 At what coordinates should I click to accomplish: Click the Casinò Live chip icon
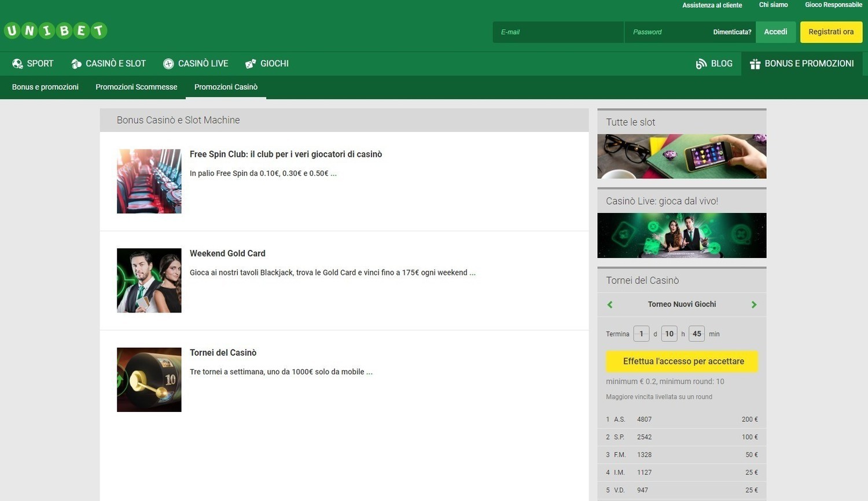pyautogui.click(x=168, y=64)
